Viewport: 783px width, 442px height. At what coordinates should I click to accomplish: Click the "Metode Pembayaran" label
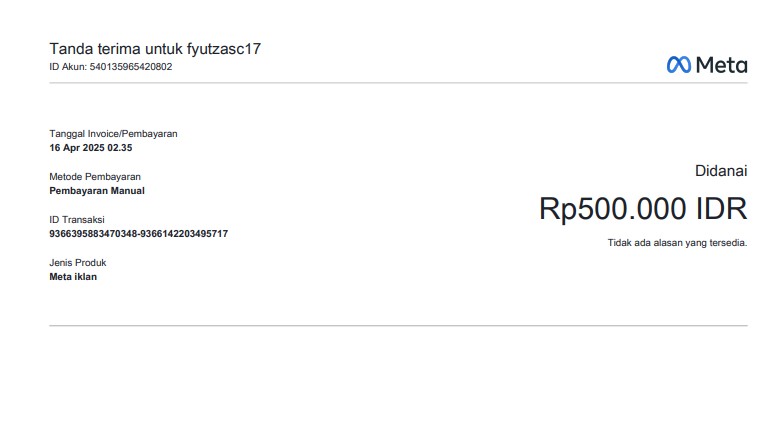[x=95, y=176]
